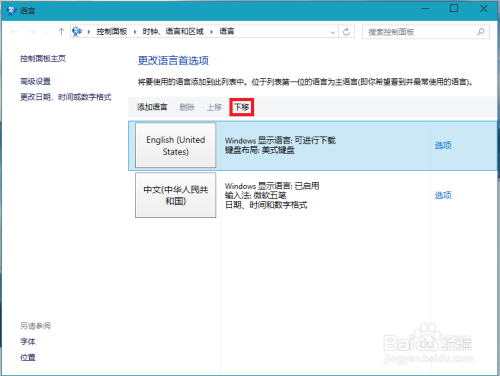Click 上移 toolbar button
The image size is (500, 376).
click(214, 107)
